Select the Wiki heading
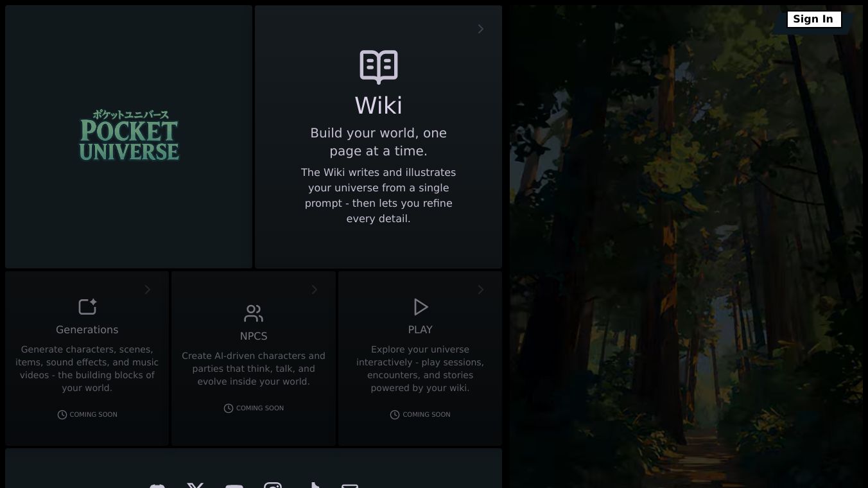 pyautogui.click(x=379, y=106)
